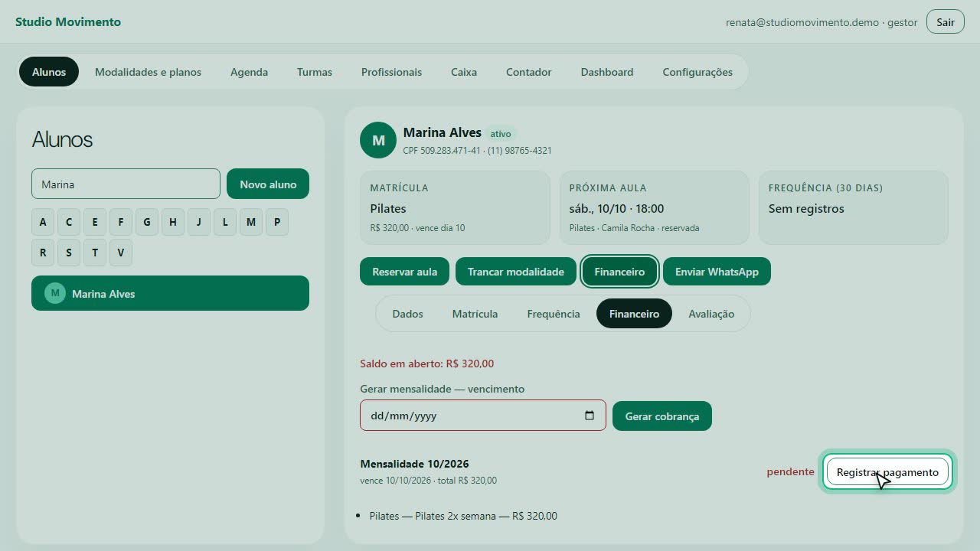Click the 'Mensalidade 10/2026' heading
This screenshot has width=980, height=551.
tap(414, 464)
